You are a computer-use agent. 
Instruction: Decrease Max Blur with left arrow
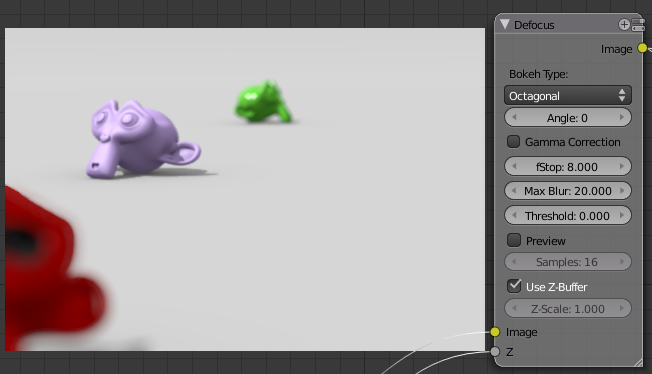[514, 191]
